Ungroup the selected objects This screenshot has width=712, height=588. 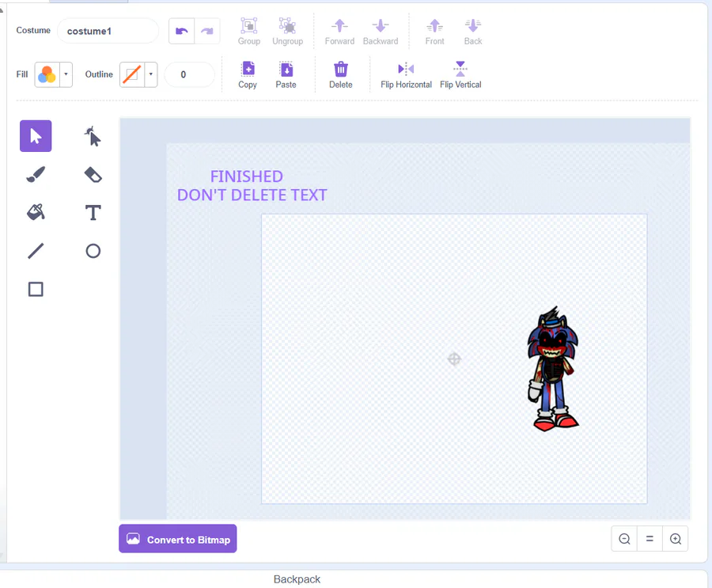point(287,32)
